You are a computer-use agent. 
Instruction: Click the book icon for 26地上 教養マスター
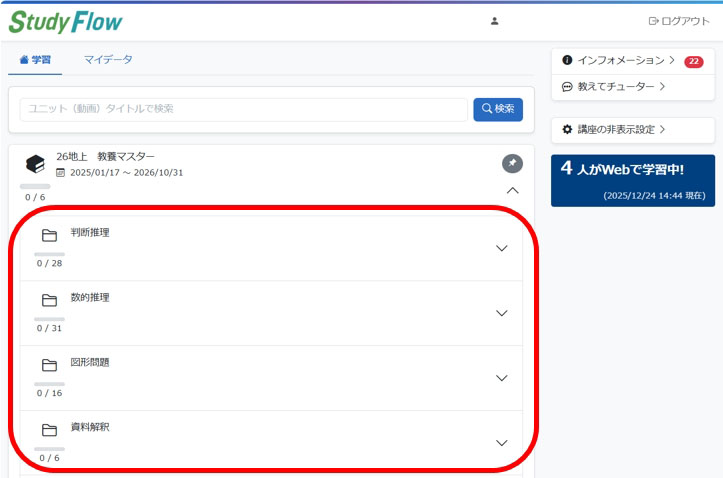[x=35, y=164]
